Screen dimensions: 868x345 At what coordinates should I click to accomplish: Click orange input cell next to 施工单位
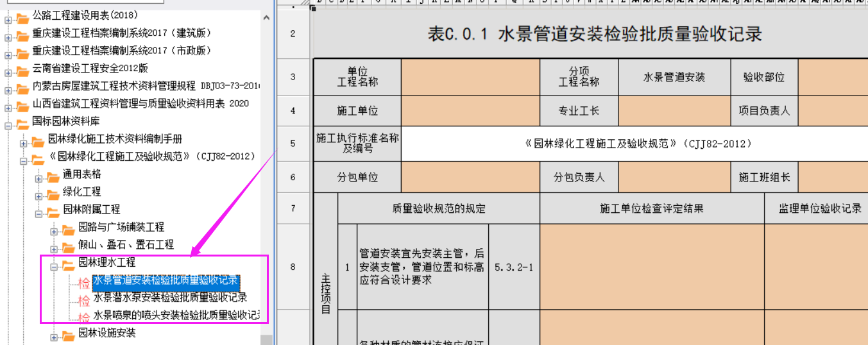coord(470,111)
